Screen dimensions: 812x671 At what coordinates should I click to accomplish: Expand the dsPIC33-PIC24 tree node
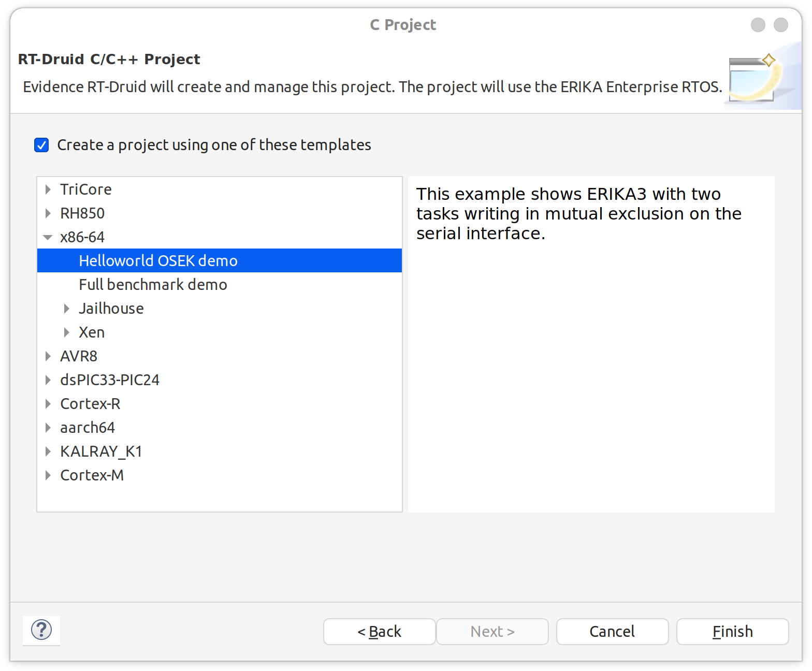pyautogui.click(x=48, y=380)
